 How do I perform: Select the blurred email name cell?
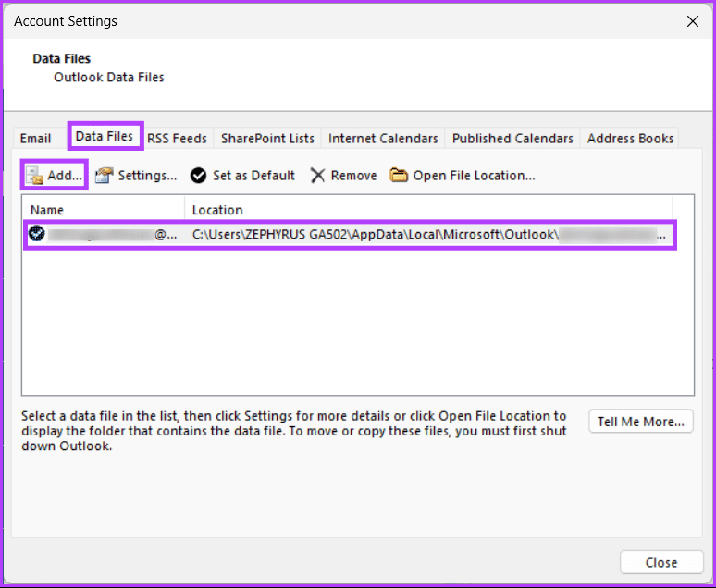coord(112,235)
